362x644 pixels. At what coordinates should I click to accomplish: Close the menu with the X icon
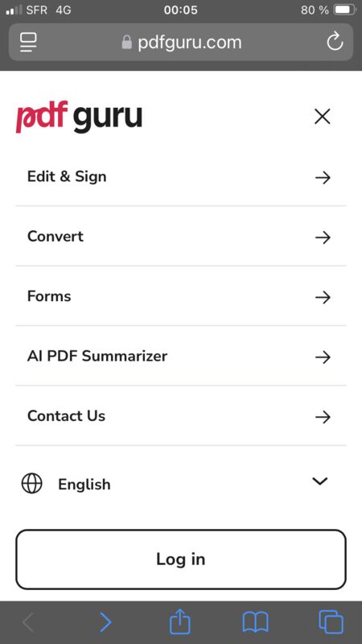pos(323,117)
